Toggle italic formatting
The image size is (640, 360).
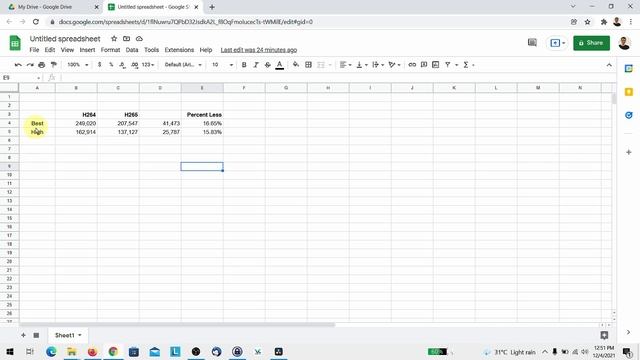[x=256, y=65]
